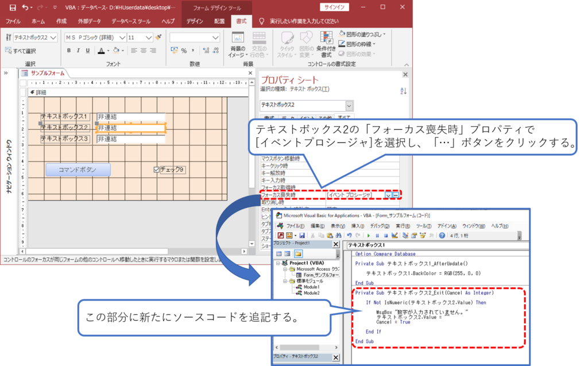Open 図形の枠線 shape outline
This screenshot has height=366, width=588.
[x=357, y=44]
